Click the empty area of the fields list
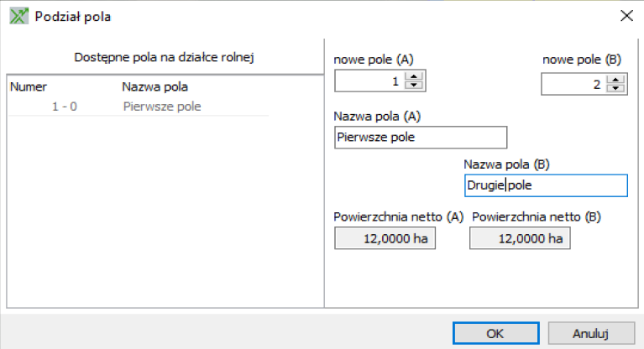The image size is (644, 349). click(x=165, y=210)
